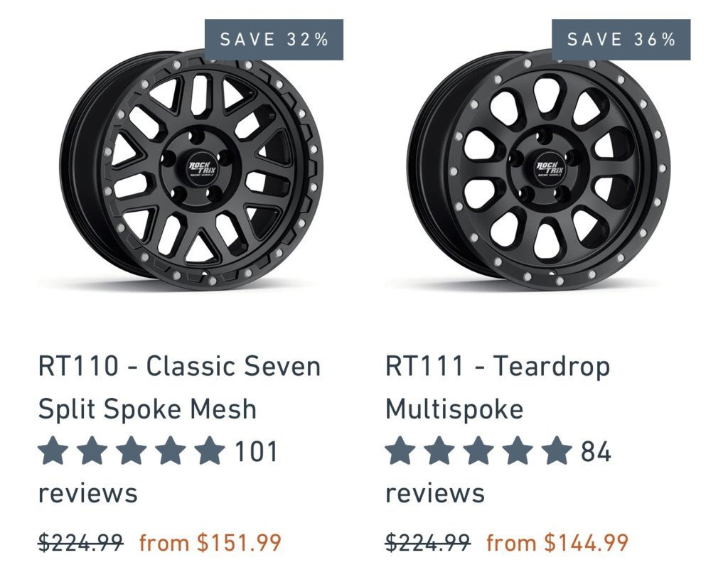Click the from $151.99 sale price
The width and height of the screenshot is (728, 577).
click(210, 542)
